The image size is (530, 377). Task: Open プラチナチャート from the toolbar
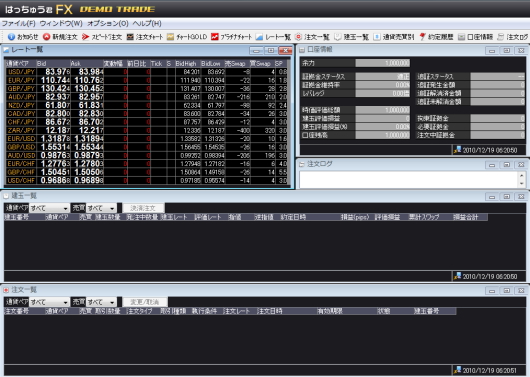click(x=231, y=37)
